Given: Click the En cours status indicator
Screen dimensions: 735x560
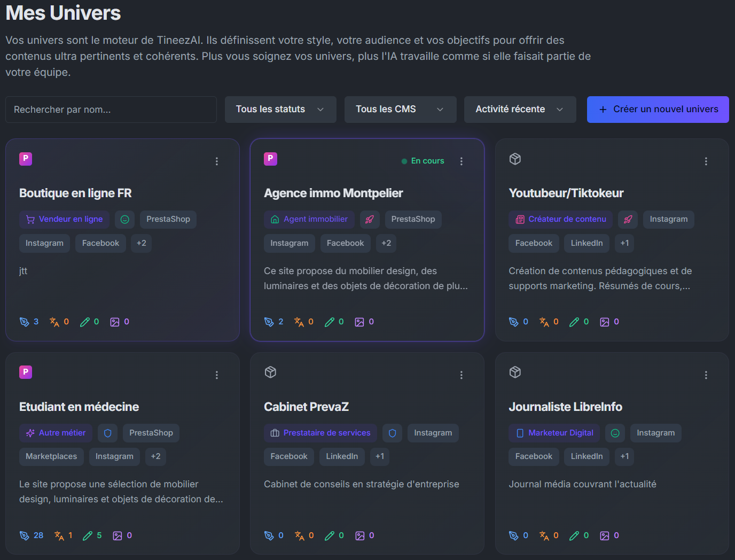Looking at the screenshot, I should [x=423, y=160].
